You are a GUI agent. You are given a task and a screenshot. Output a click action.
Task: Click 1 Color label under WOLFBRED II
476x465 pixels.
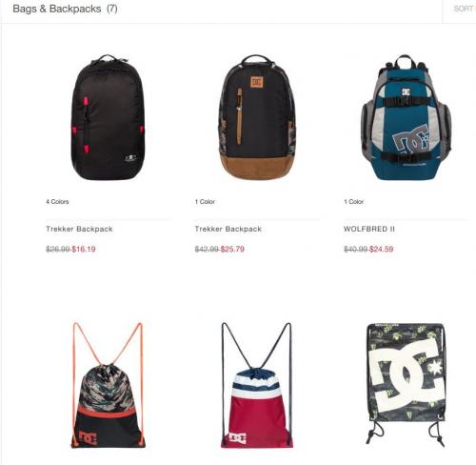click(x=354, y=202)
